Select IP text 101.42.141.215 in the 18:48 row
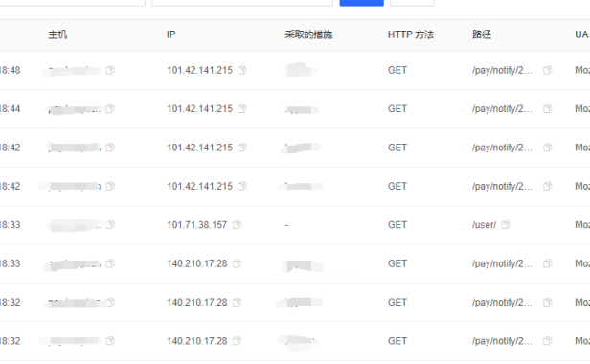The height and width of the screenshot is (364, 590). tap(200, 70)
